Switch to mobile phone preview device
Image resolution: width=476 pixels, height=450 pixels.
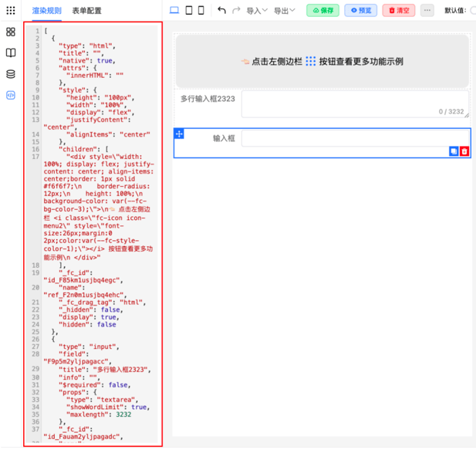tap(201, 11)
